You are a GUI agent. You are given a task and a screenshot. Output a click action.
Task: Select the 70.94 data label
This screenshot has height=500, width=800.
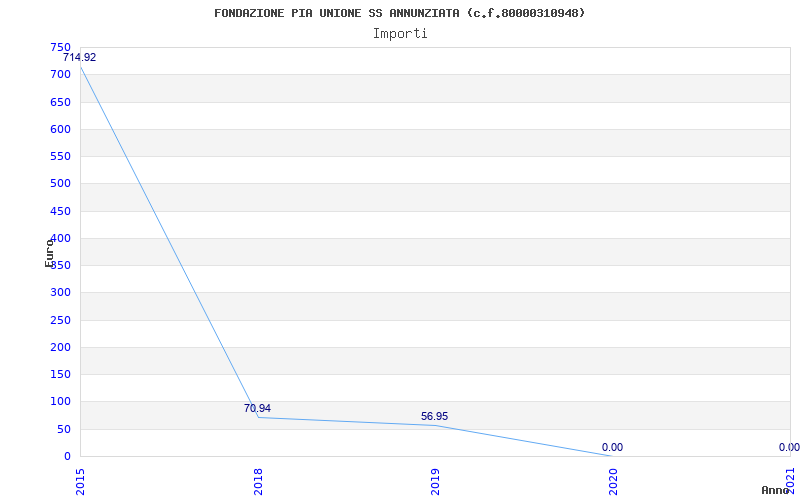coord(257,408)
